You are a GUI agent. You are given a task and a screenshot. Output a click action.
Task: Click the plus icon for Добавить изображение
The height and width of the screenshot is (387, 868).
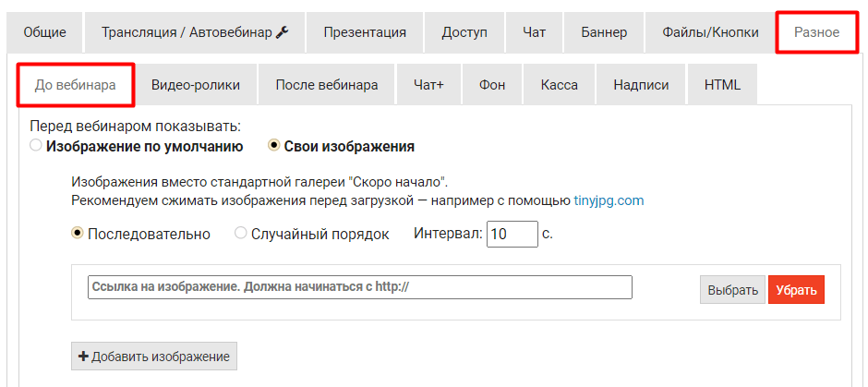click(83, 357)
